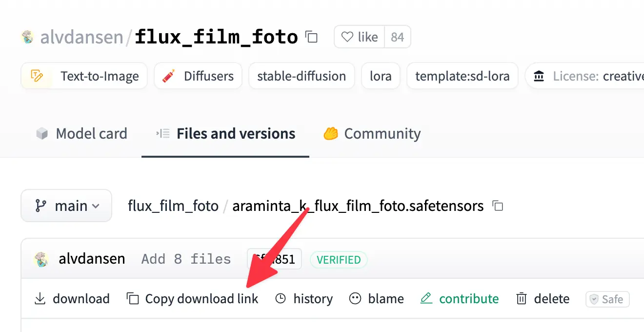Click Copy download link

[x=192, y=299]
